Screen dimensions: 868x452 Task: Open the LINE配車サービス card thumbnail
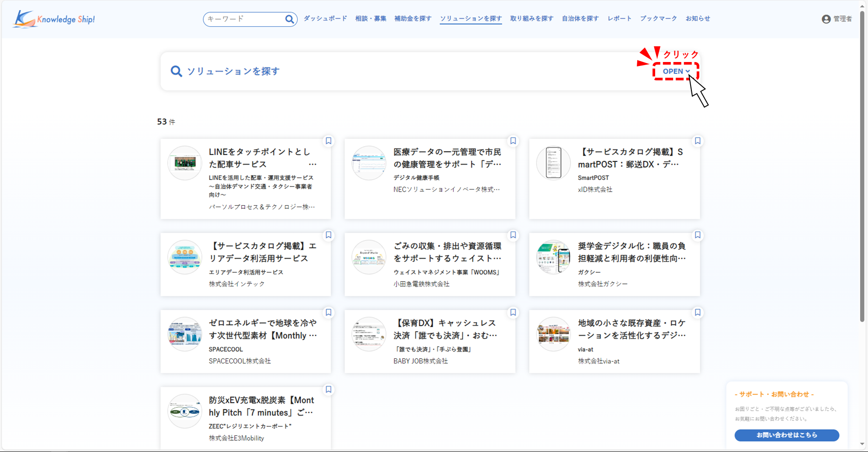pos(185,163)
